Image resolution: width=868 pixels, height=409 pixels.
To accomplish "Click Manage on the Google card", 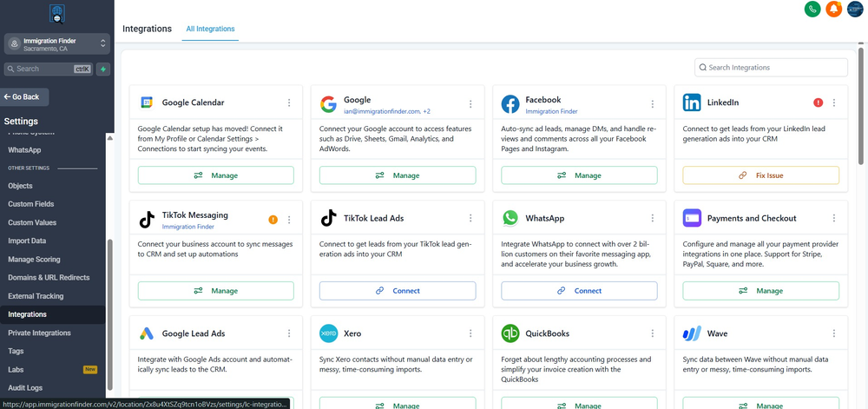I will point(398,175).
